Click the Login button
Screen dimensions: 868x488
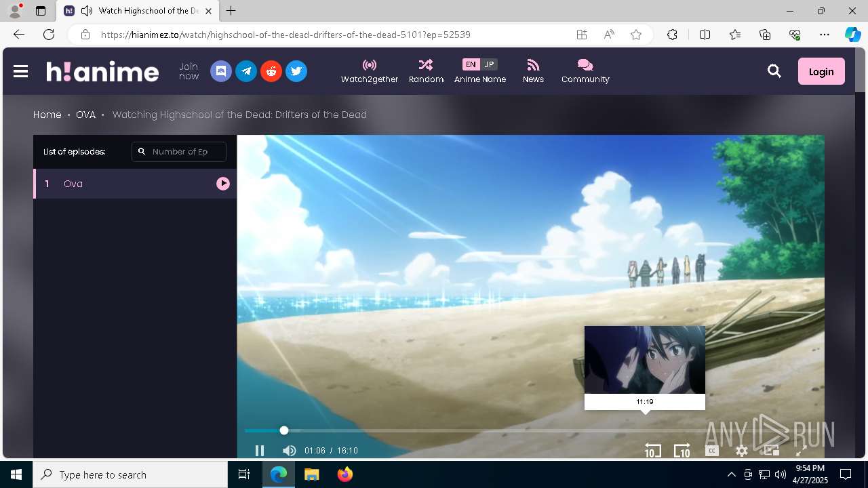[821, 71]
